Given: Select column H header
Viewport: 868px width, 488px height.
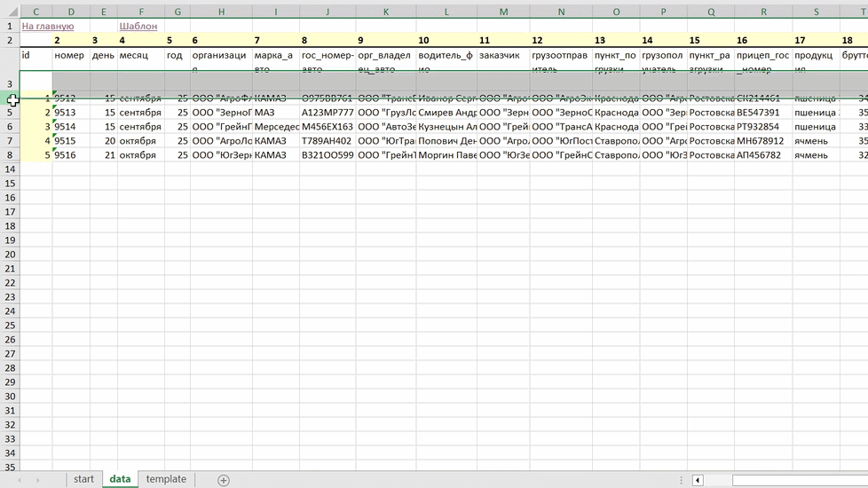Looking at the screenshot, I should (x=221, y=12).
